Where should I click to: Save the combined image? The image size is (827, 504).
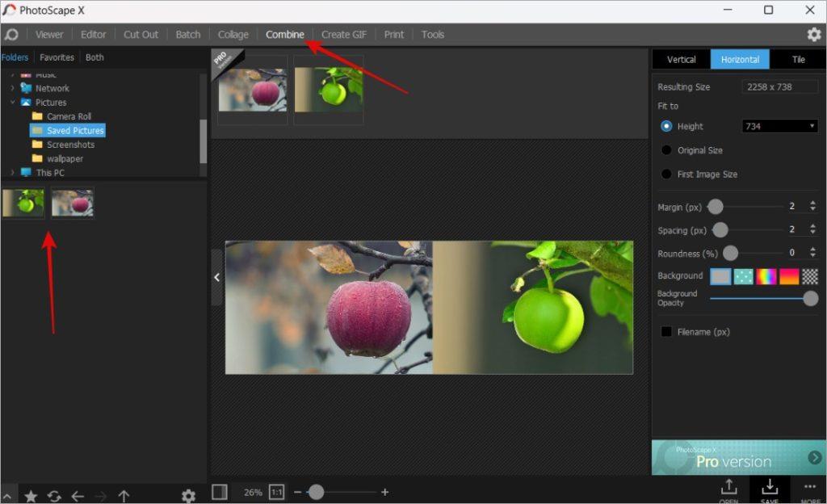(770, 491)
